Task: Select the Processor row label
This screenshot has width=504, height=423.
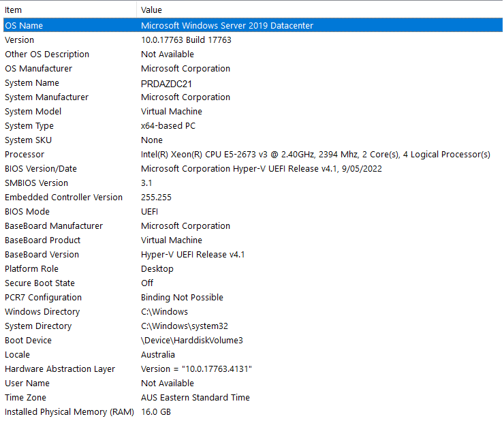Action: click(x=25, y=155)
